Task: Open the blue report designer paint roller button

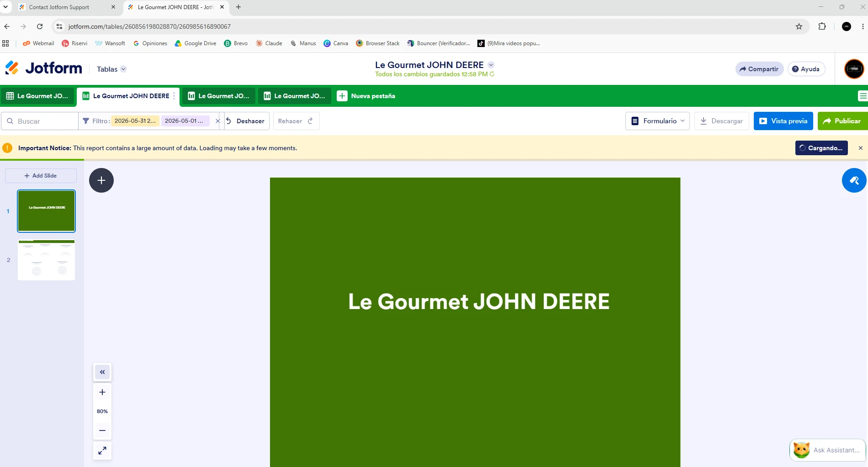Action: [x=854, y=180]
